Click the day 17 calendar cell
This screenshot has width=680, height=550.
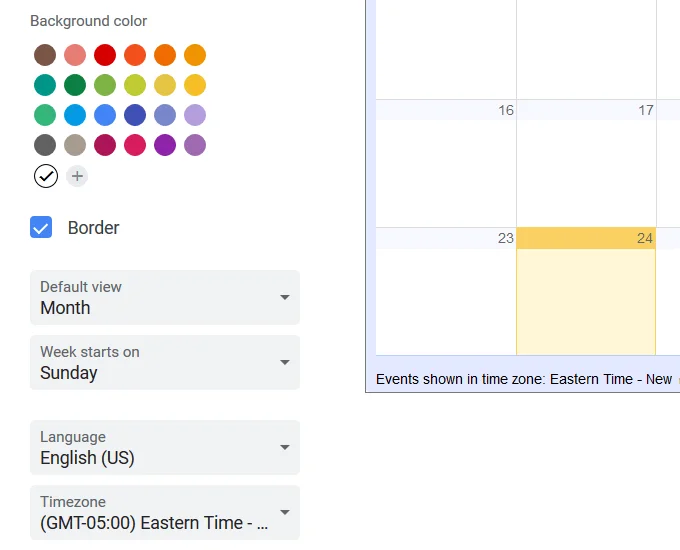click(x=586, y=164)
